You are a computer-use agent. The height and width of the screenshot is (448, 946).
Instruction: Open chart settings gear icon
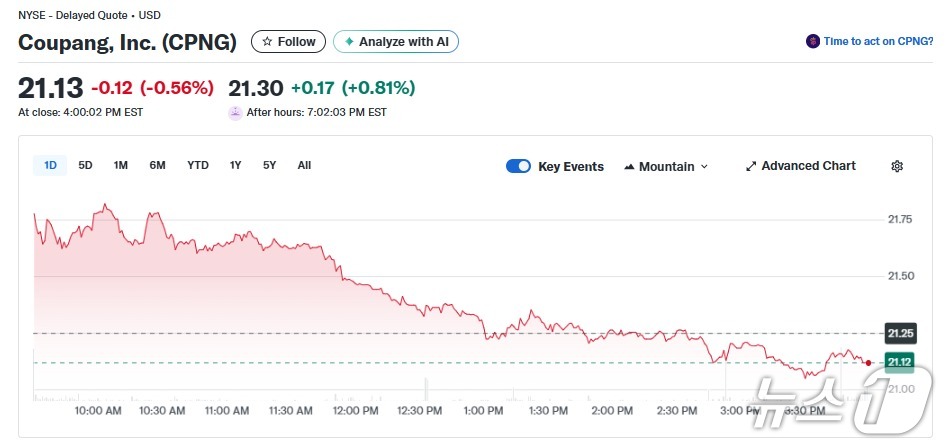coord(896,166)
